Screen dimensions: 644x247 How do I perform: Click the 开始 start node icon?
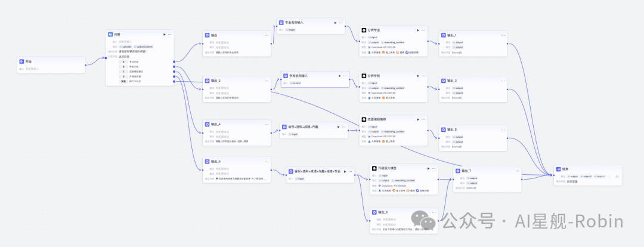21,61
